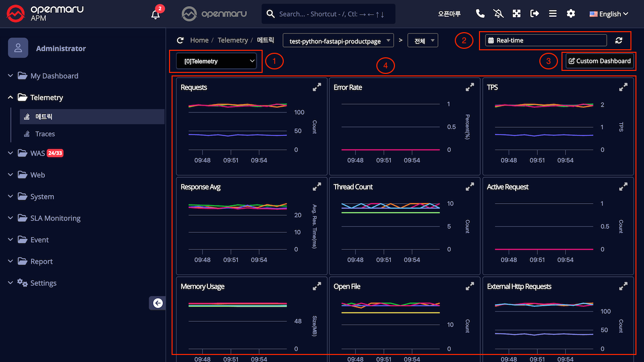Open the hamburger menu icon
The image size is (644, 362).
click(x=552, y=14)
